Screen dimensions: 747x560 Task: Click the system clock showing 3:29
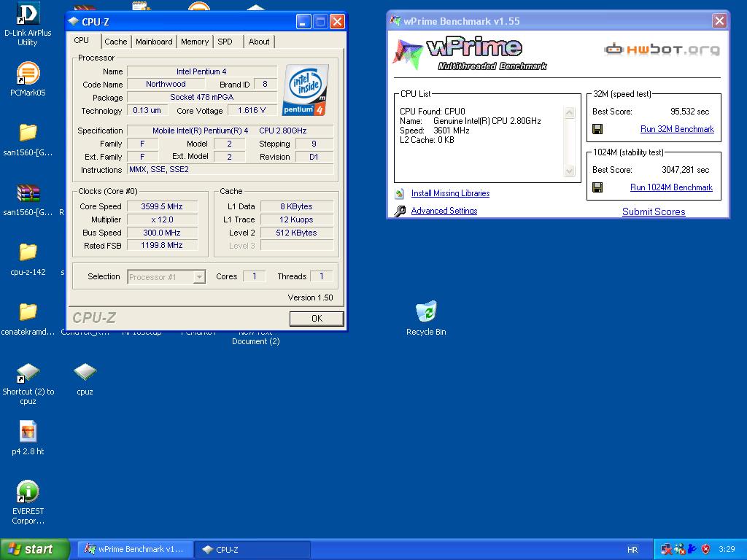click(x=727, y=549)
